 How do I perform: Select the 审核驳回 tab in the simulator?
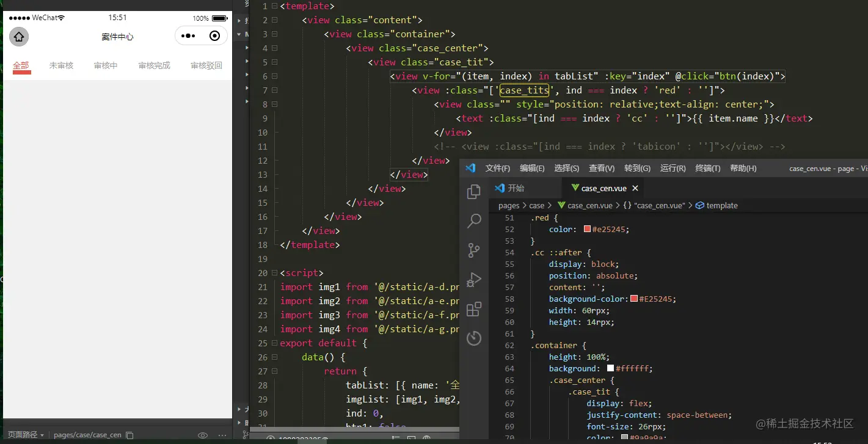206,65
